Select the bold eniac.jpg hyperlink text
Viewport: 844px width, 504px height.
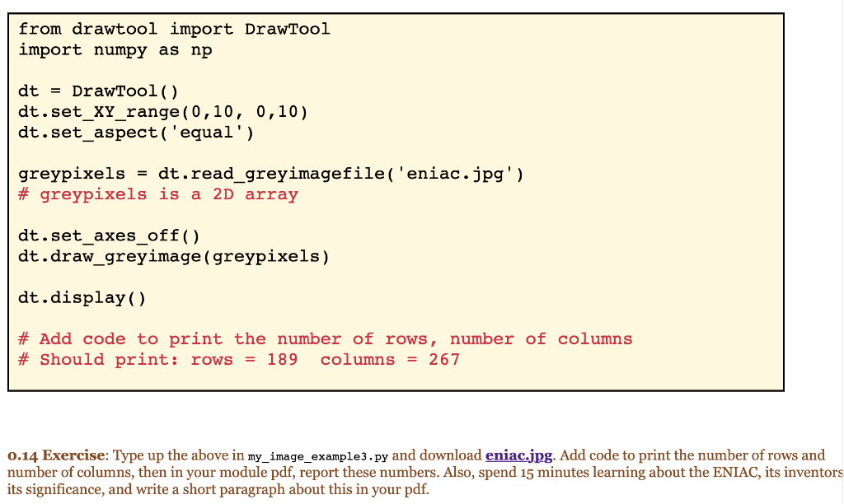(x=518, y=455)
